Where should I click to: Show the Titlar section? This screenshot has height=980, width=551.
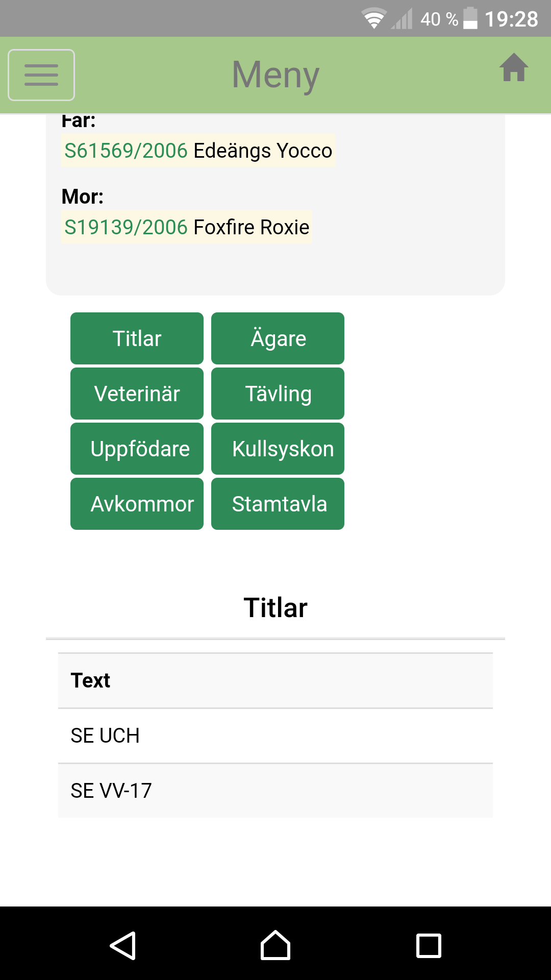[x=137, y=338]
